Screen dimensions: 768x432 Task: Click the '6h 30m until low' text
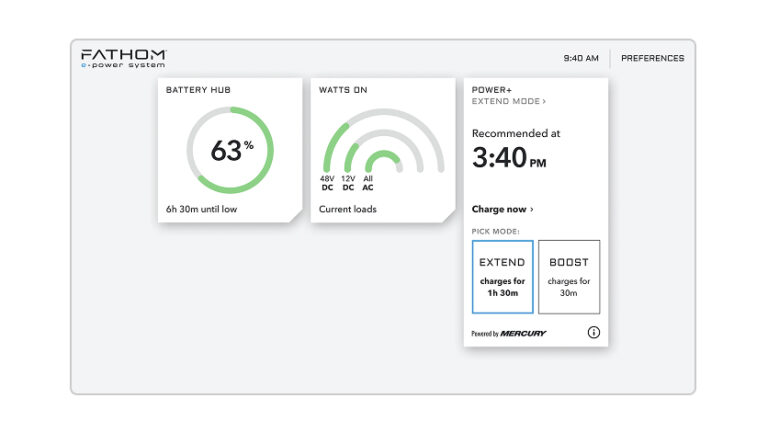(201, 210)
